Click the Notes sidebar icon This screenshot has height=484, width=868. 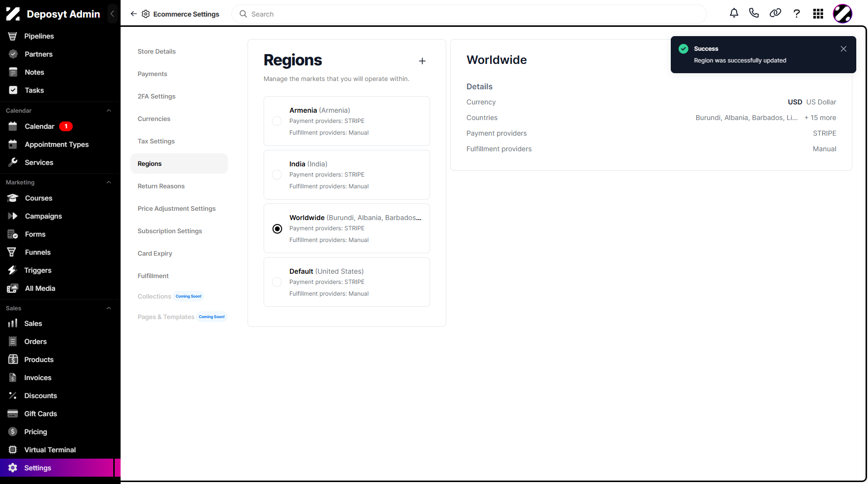13,72
